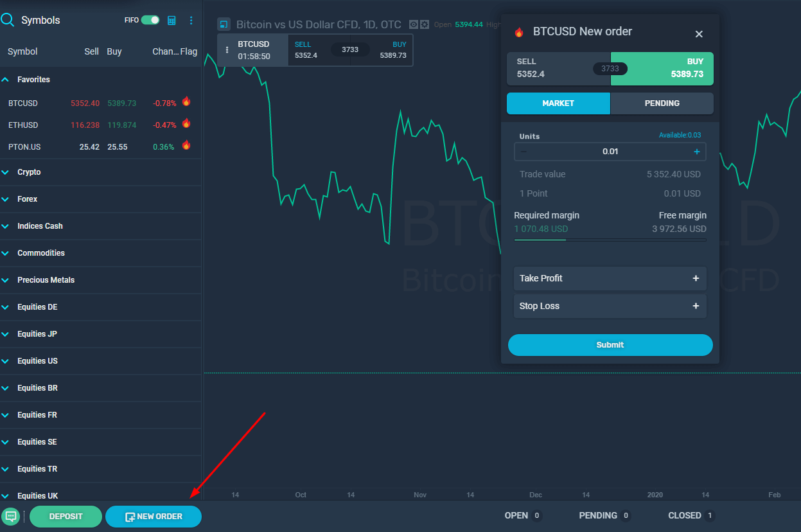Switch to the PENDING order tab
The width and height of the screenshot is (801, 532).
(x=662, y=103)
